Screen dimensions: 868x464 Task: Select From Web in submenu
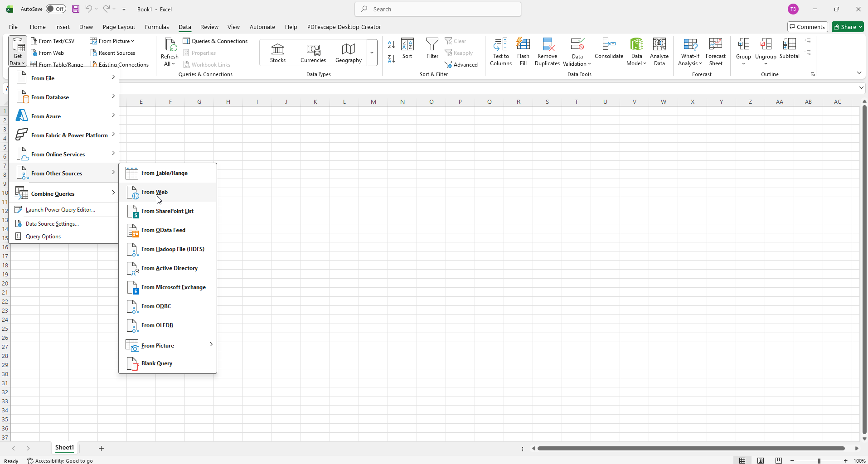(x=168, y=192)
